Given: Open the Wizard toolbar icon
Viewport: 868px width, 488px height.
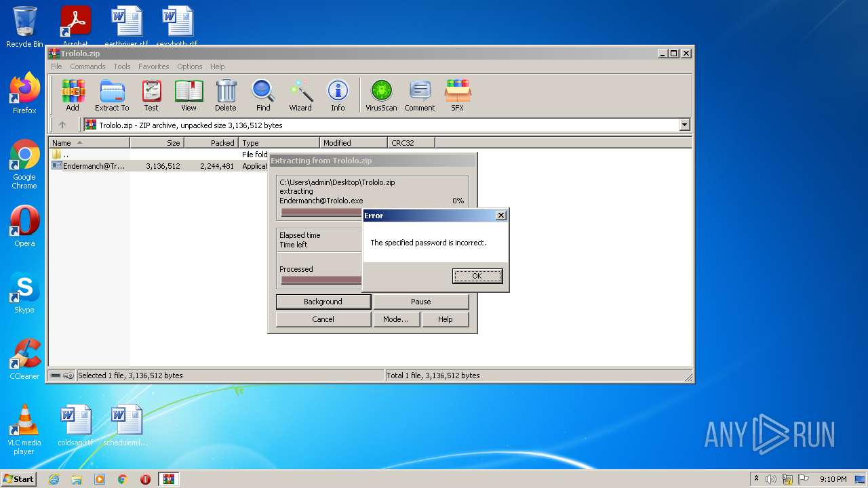Looking at the screenshot, I should pyautogui.click(x=300, y=96).
